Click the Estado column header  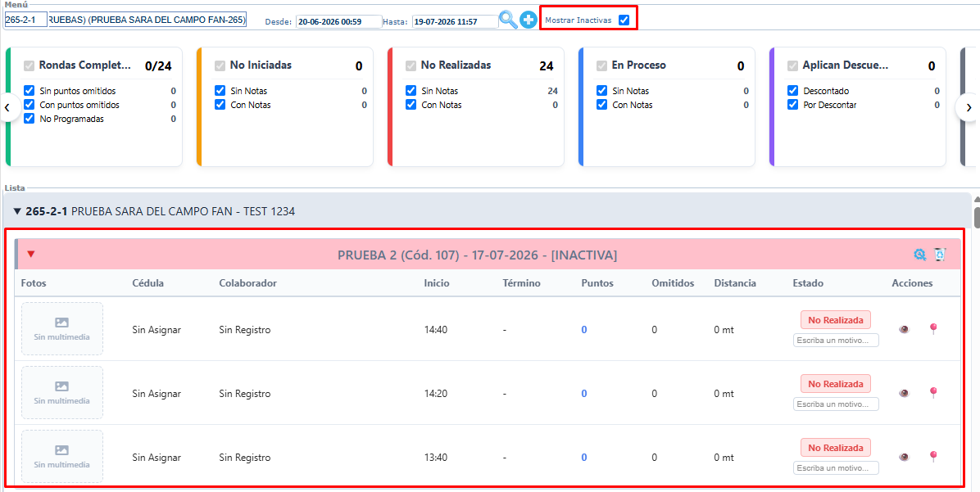click(807, 283)
